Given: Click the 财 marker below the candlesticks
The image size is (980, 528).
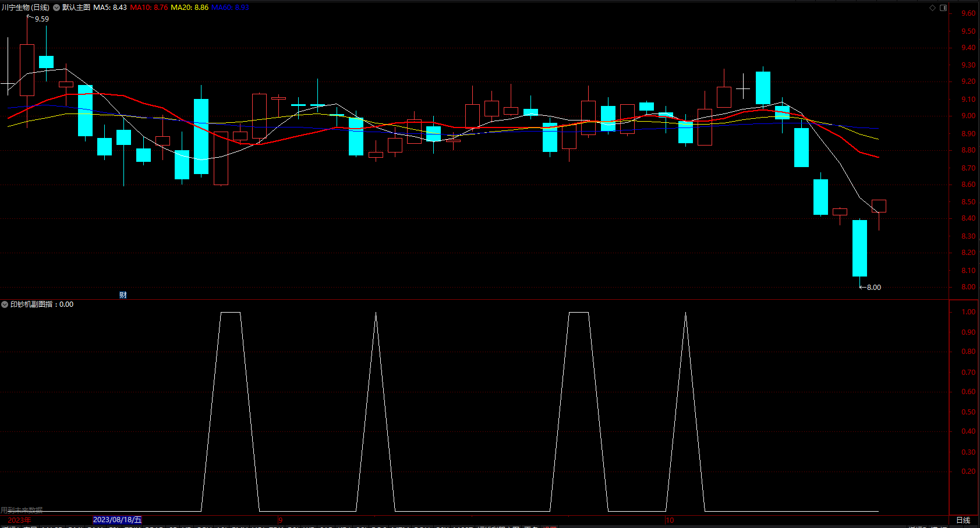Looking at the screenshot, I should 123,295.
